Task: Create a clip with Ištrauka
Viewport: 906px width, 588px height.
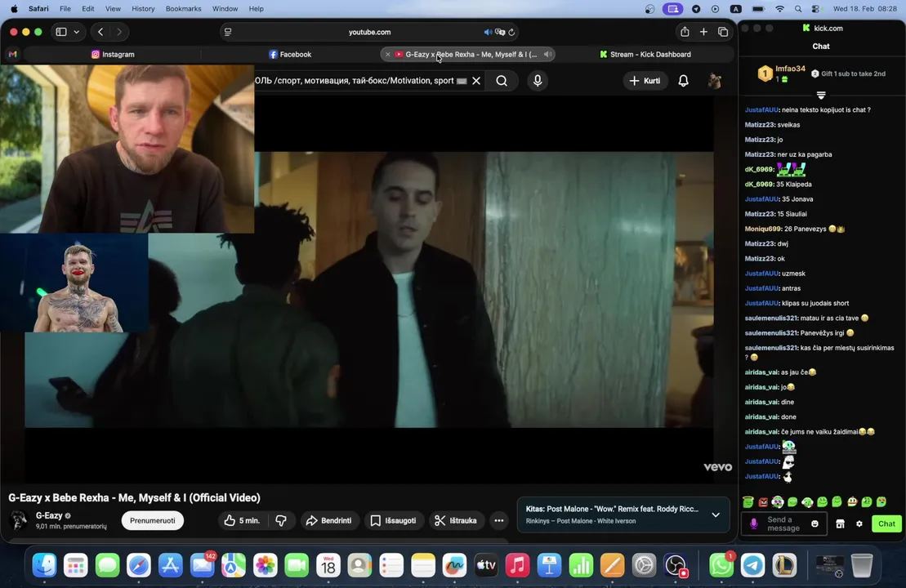Action: click(x=456, y=520)
